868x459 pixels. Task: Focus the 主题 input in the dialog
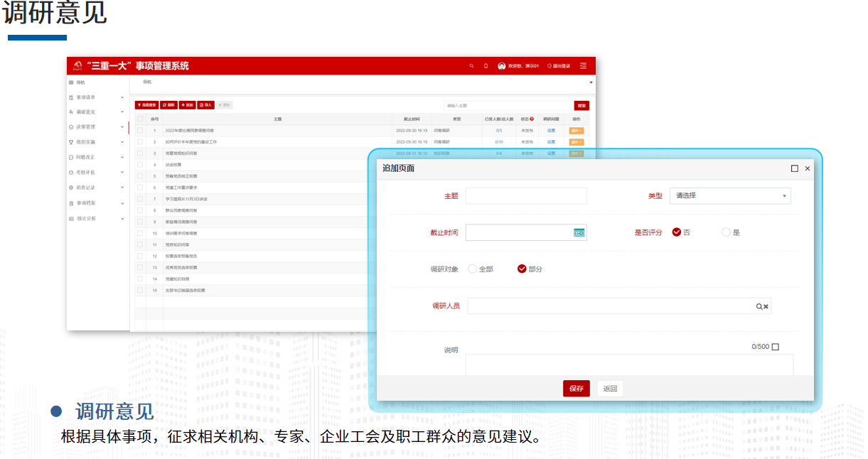point(526,196)
